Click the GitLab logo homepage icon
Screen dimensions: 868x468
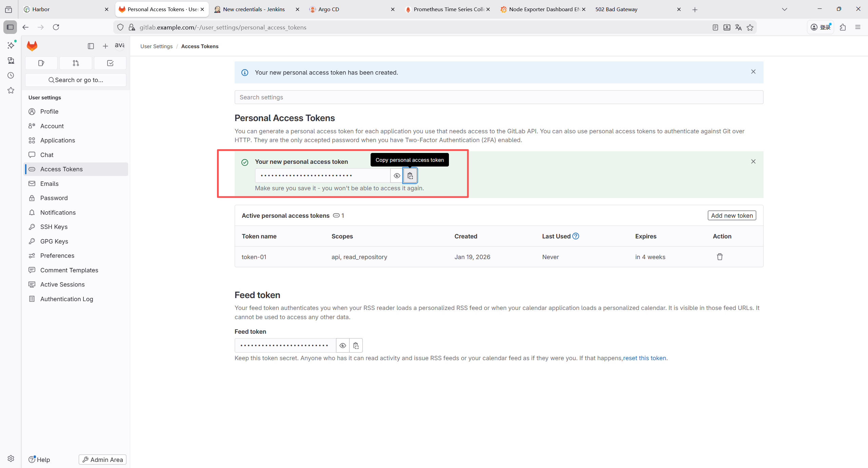(x=32, y=46)
